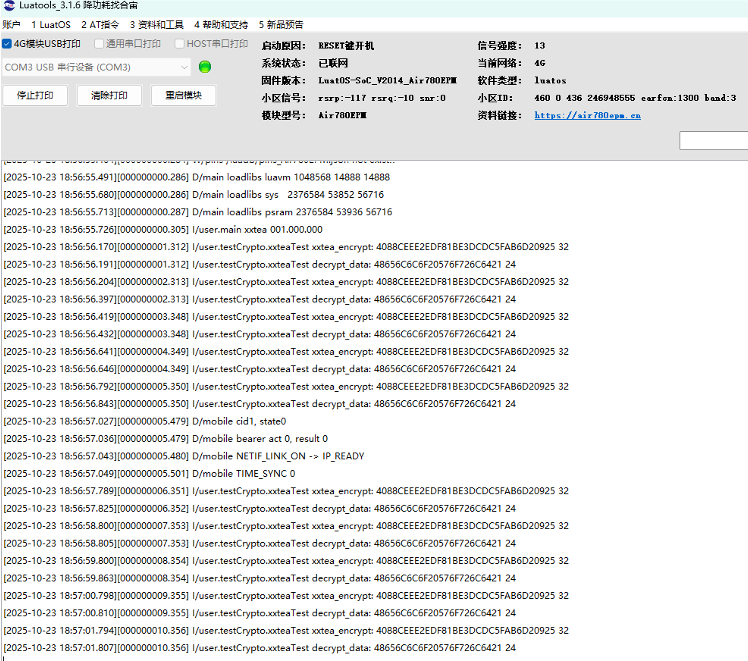The image size is (748, 661).
Task: Click the 已联网 system status value
Action: (x=333, y=63)
